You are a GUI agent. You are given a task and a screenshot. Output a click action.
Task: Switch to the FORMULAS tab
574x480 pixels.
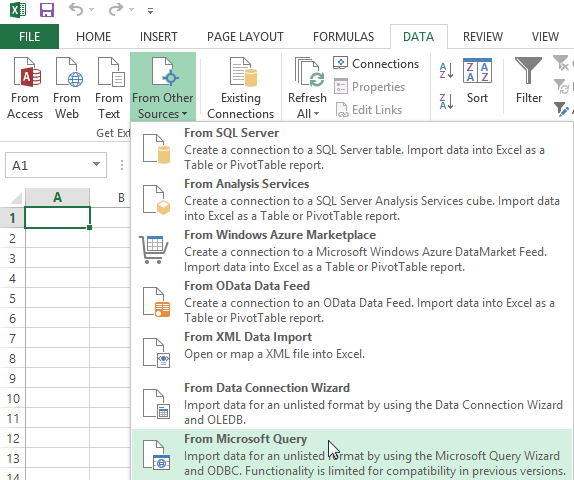[343, 37]
